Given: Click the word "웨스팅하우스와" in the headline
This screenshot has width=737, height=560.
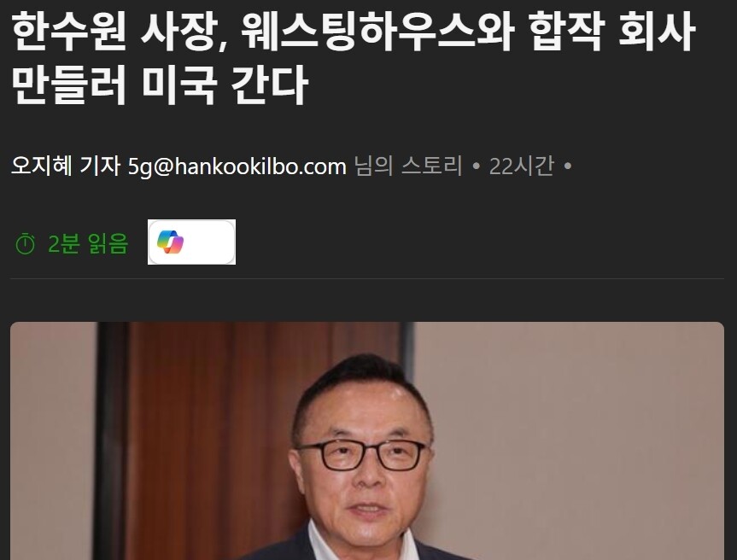Looking at the screenshot, I should pyautogui.click(x=377, y=32).
